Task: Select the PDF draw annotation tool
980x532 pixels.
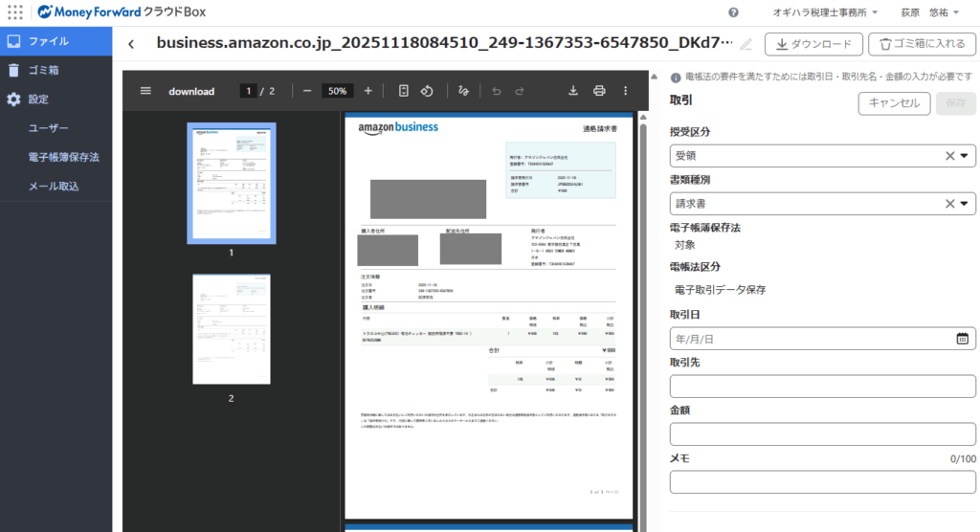Action: 464,91
